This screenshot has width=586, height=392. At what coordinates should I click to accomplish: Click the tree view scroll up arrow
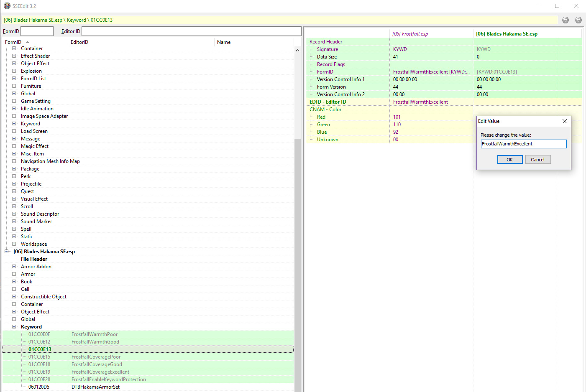(x=297, y=50)
